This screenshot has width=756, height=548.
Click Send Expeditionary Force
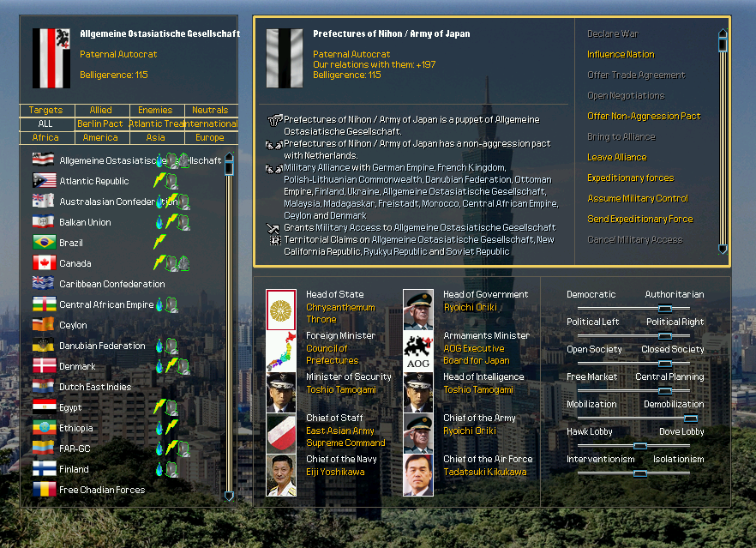point(639,219)
